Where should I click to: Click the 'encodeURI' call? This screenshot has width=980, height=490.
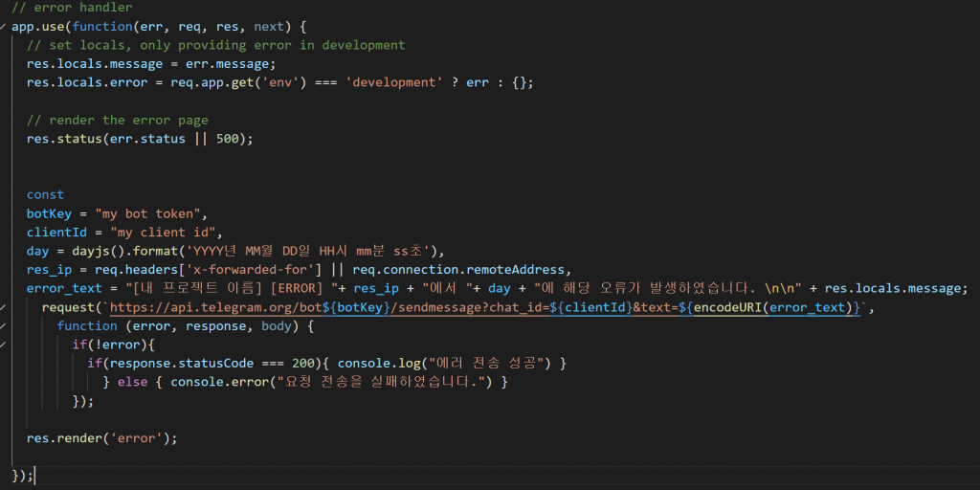click(x=728, y=307)
